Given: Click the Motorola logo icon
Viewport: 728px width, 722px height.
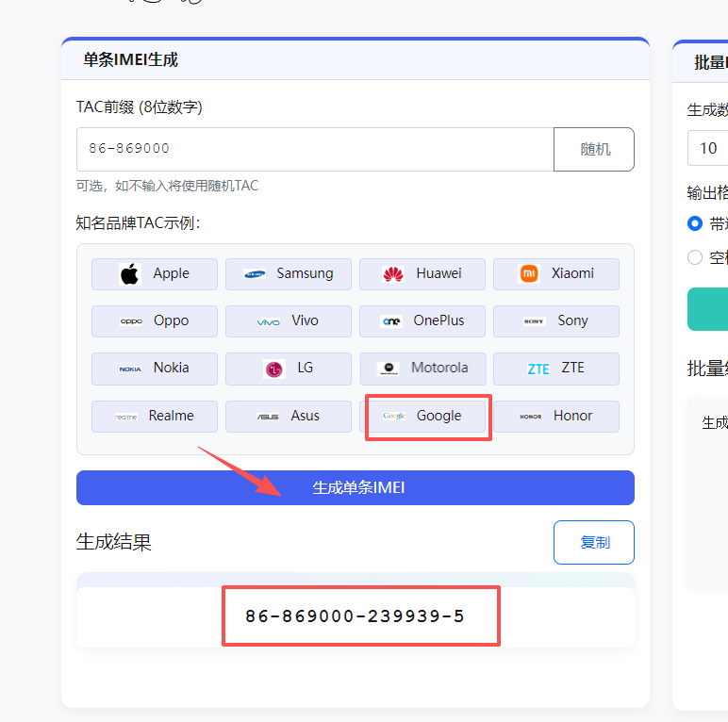Looking at the screenshot, I should click(389, 369).
